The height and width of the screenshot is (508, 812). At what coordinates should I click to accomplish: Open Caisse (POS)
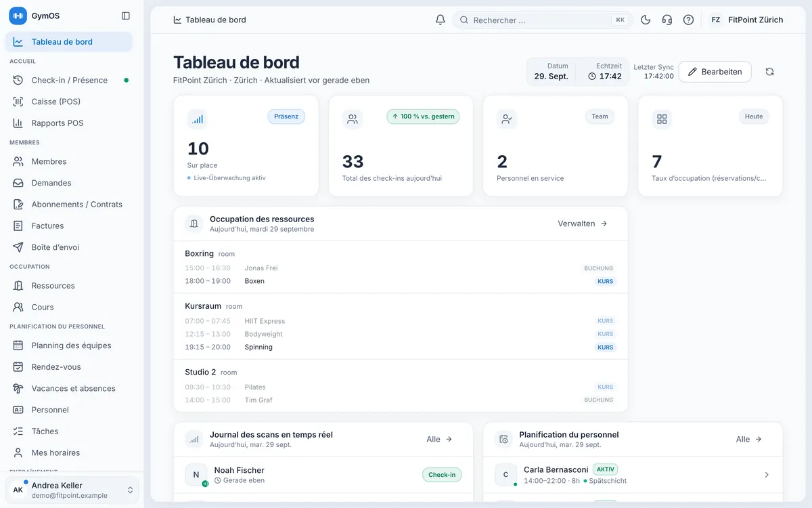click(69, 102)
